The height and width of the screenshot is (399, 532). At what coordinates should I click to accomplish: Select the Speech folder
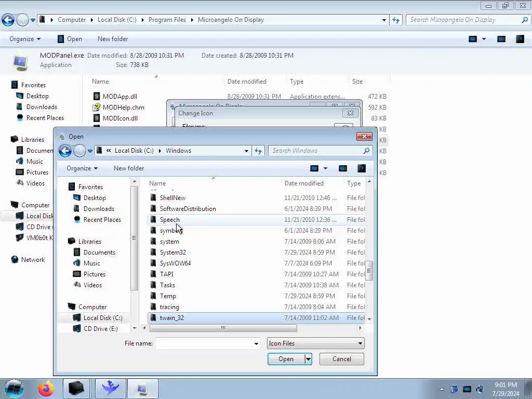(x=170, y=220)
